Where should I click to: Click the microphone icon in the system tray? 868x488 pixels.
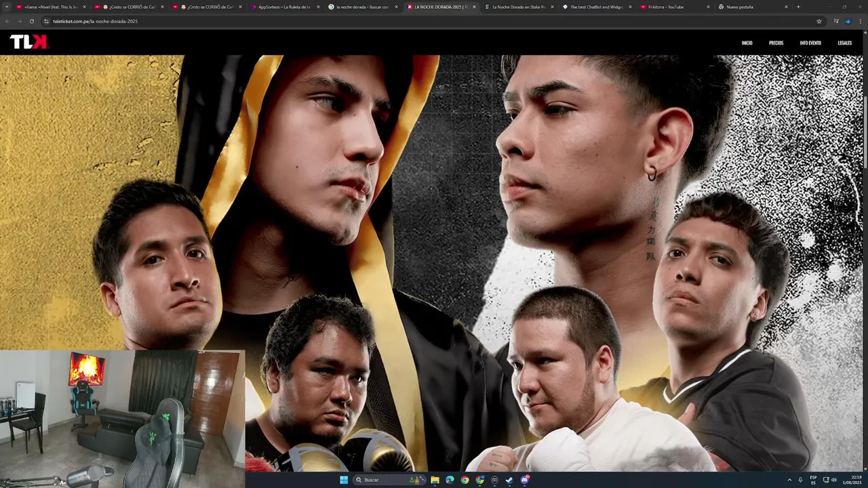[x=800, y=480]
